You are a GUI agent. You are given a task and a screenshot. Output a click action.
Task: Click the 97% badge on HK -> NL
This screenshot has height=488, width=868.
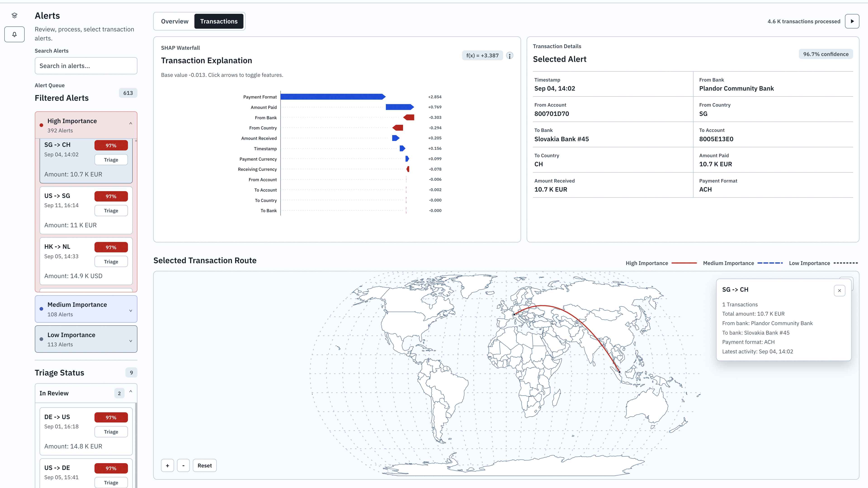point(111,247)
